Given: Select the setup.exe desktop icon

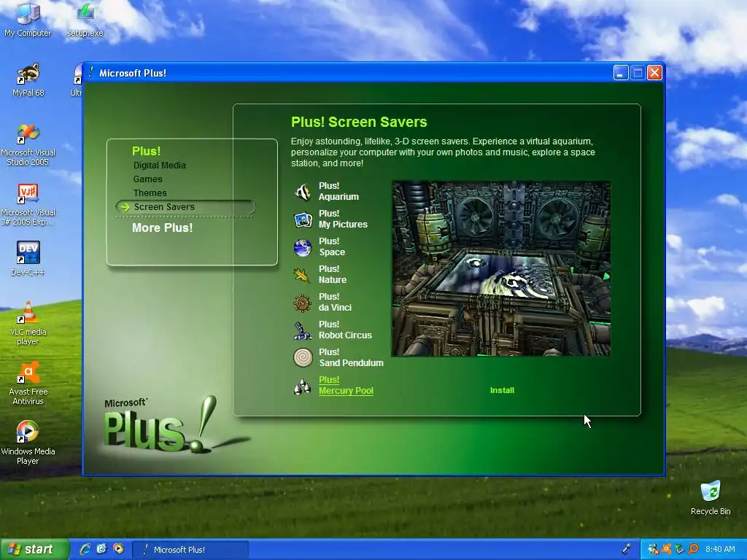Looking at the screenshot, I should [x=85, y=19].
